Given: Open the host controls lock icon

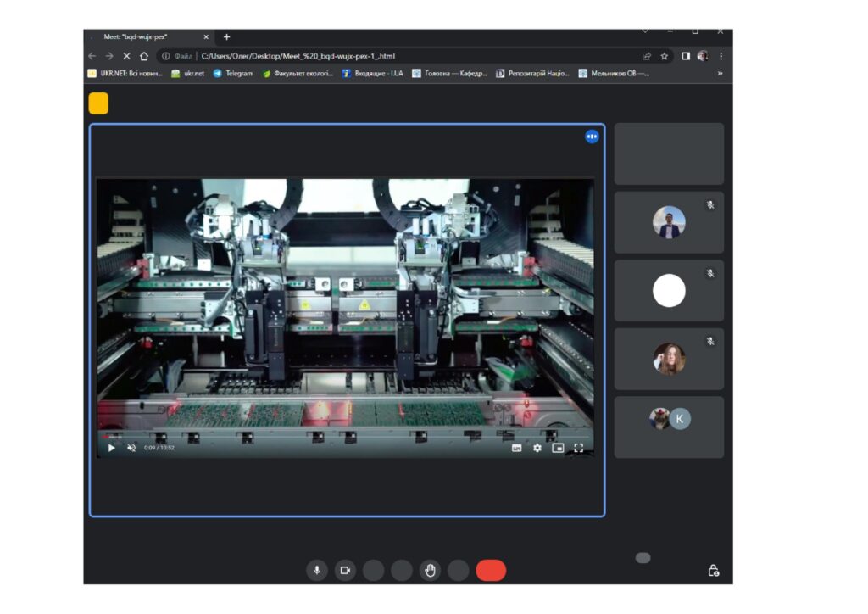Looking at the screenshot, I should [713, 571].
